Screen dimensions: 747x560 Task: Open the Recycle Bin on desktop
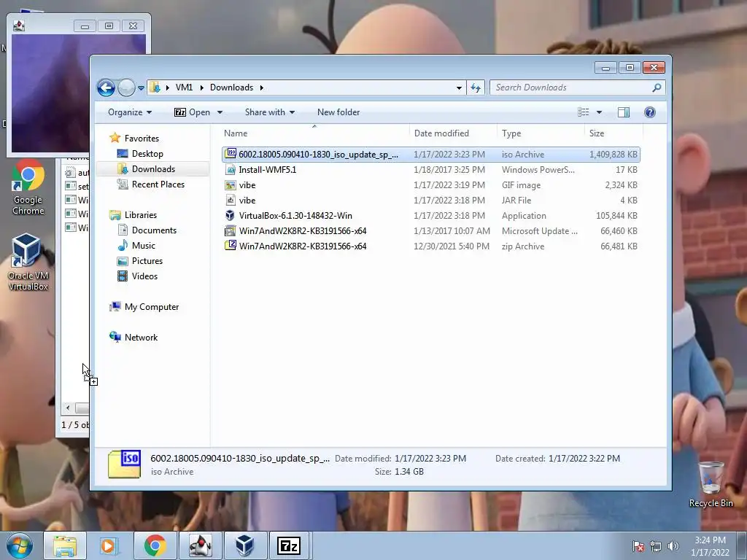(x=711, y=484)
